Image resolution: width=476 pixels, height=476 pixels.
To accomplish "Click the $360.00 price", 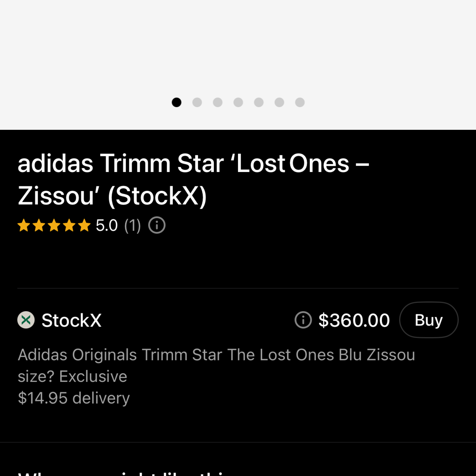I will click(x=354, y=320).
